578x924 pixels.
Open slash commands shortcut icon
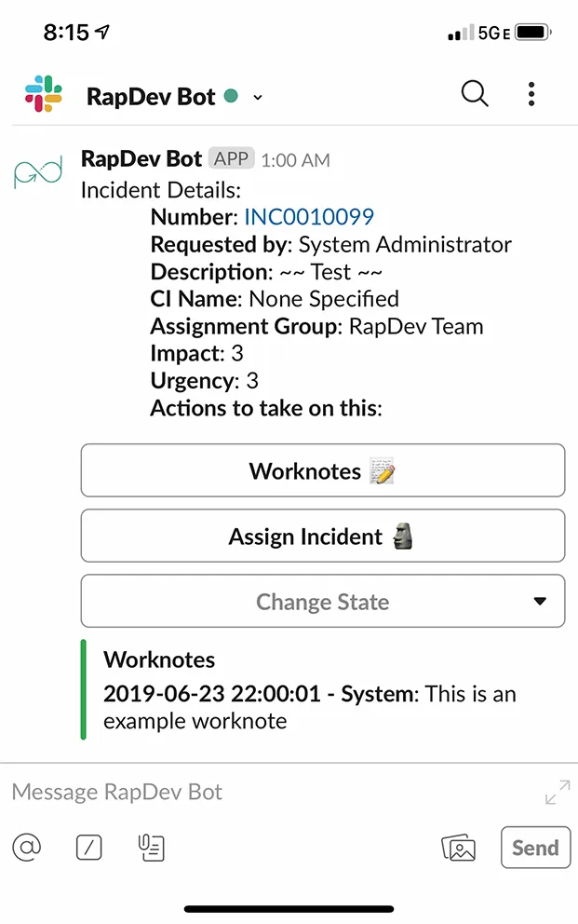point(88,848)
